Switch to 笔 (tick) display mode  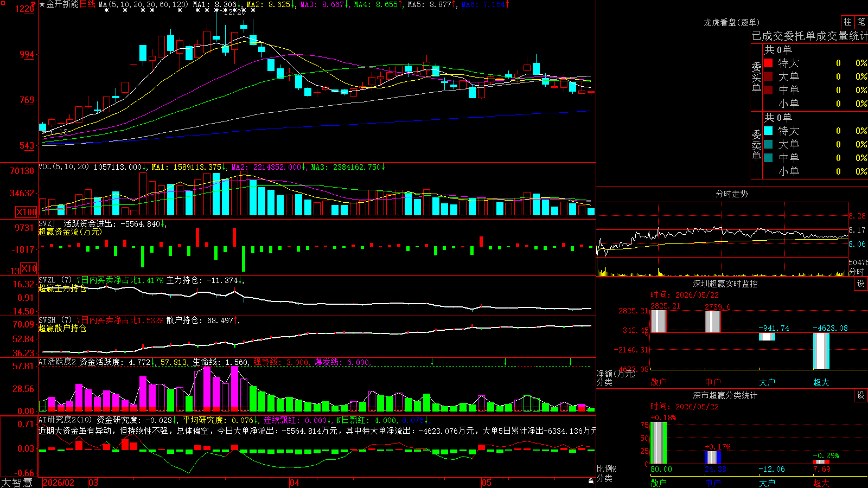pos(861,22)
